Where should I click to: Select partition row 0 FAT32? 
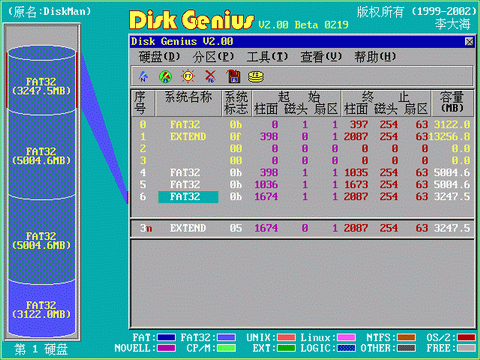303,125
